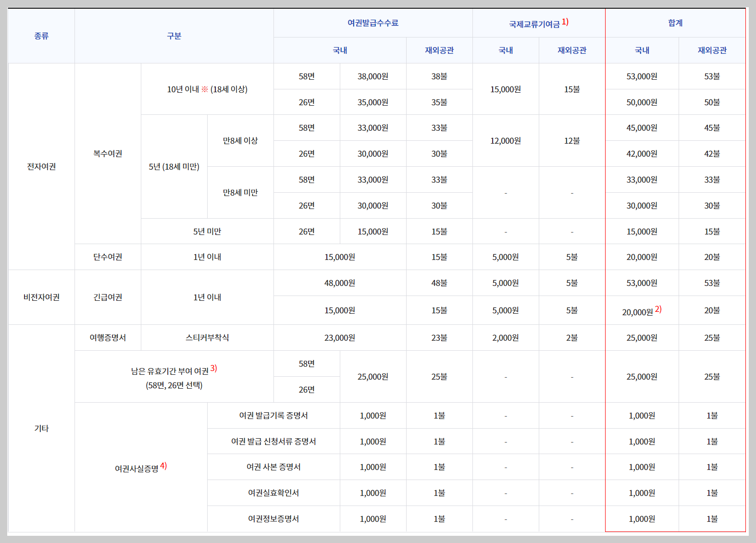Select the 12불 contribution cell
This screenshot has height=543, width=756.
(572, 141)
